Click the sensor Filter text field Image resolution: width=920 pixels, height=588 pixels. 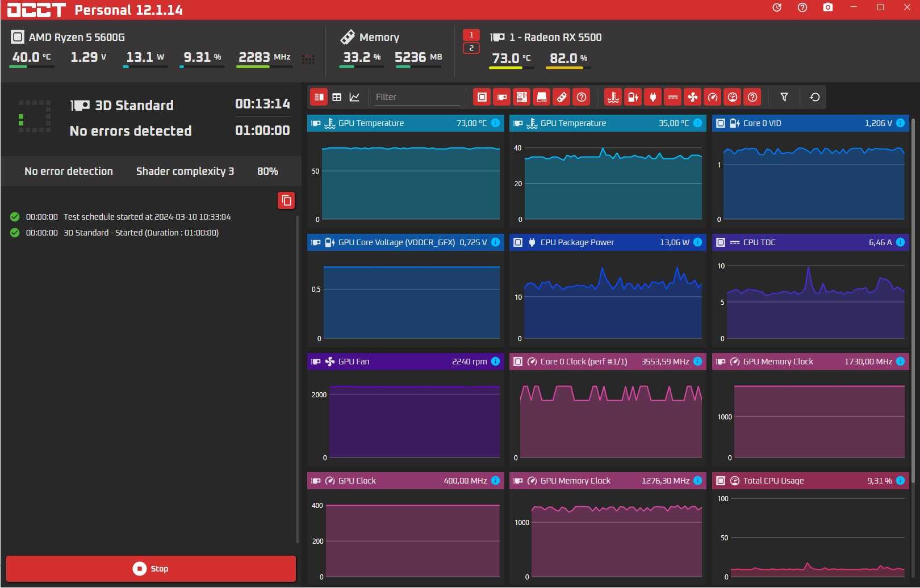point(417,97)
